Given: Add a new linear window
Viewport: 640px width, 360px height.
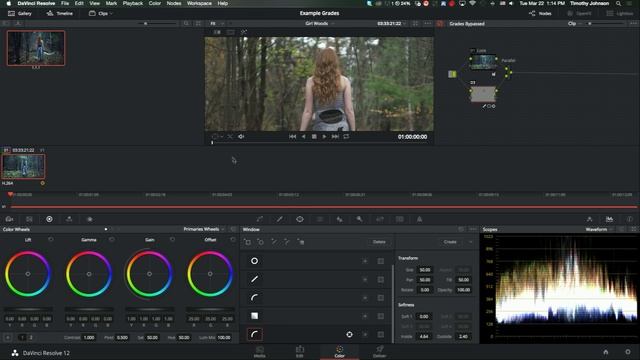Looking at the screenshot, I should click(247, 242).
